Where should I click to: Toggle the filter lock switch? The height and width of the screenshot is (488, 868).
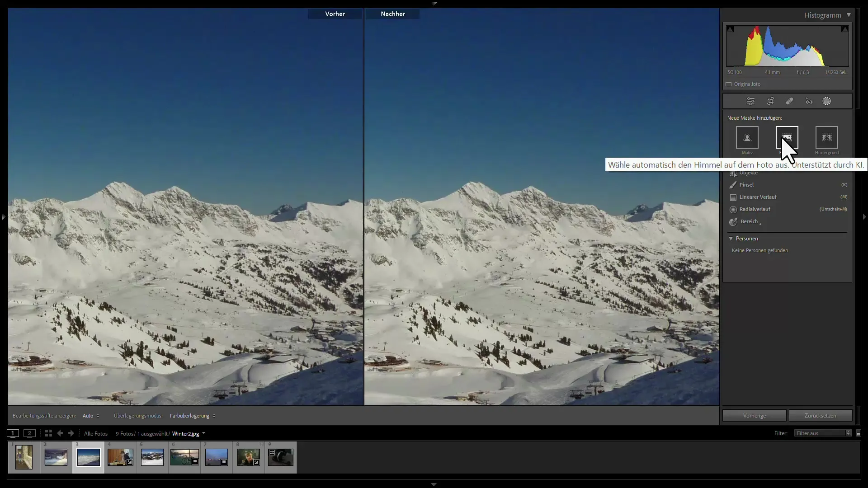pos(859,433)
